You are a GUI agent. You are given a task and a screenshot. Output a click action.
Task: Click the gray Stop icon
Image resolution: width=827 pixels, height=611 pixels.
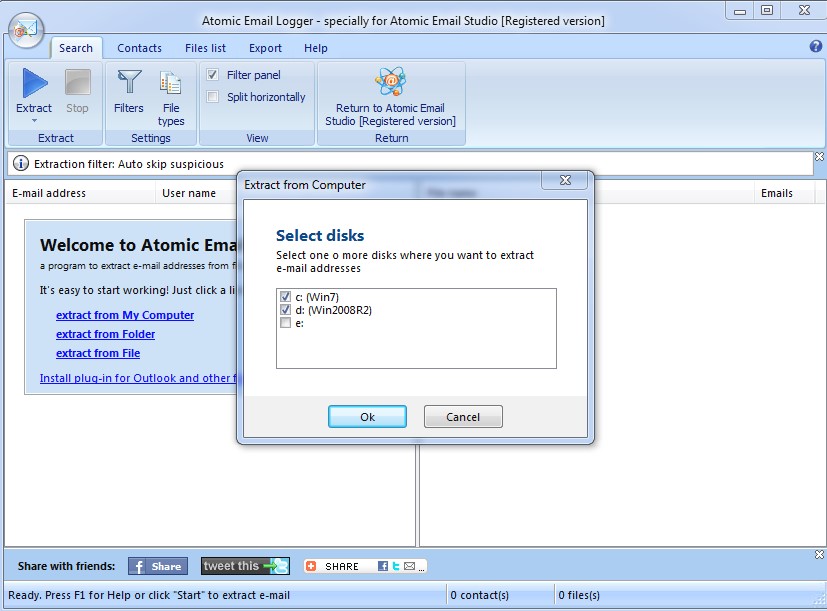click(x=78, y=83)
